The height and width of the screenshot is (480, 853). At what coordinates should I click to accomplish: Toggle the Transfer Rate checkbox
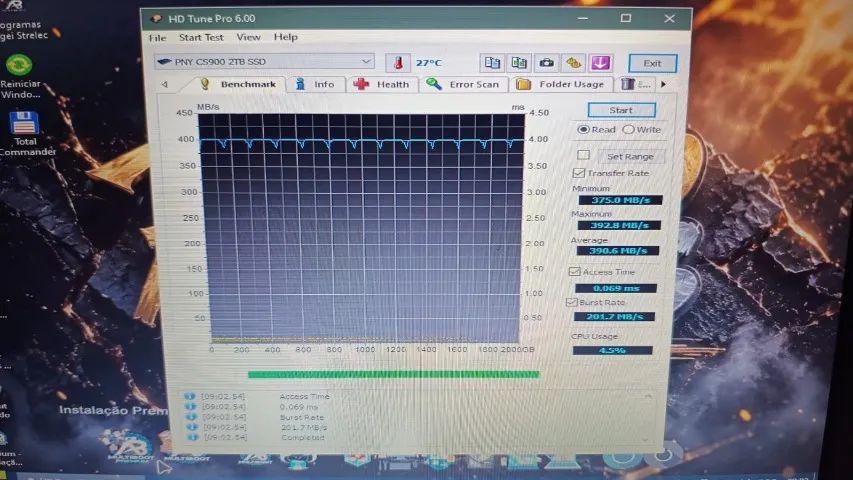pos(579,173)
